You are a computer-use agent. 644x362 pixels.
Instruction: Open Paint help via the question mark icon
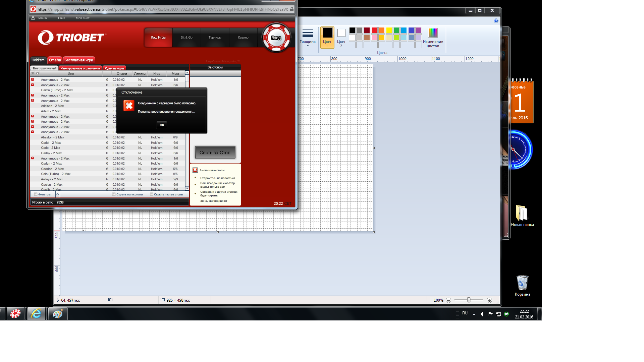click(x=496, y=21)
